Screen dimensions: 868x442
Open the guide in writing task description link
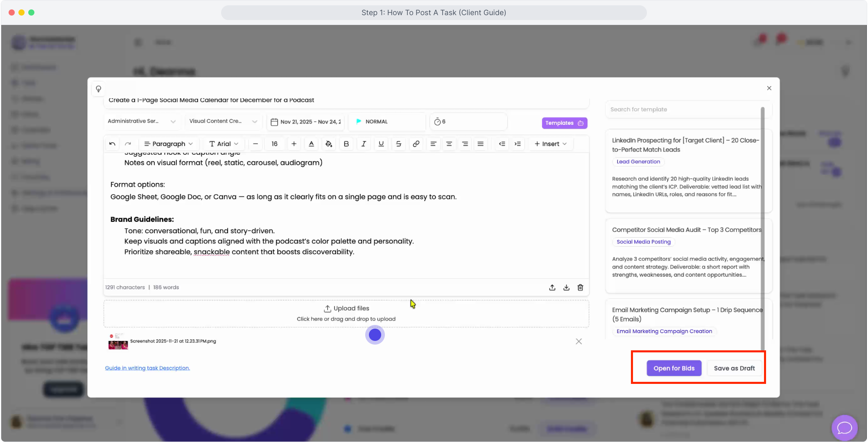pyautogui.click(x=147, y=368)
